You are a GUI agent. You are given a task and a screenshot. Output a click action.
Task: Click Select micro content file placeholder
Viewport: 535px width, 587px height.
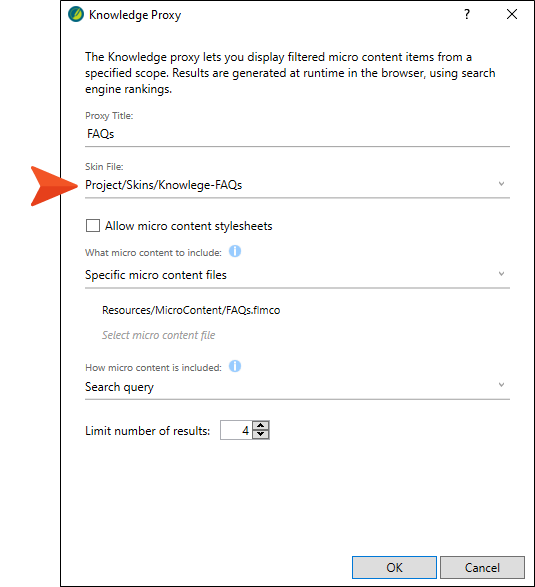tap(158, 335)
